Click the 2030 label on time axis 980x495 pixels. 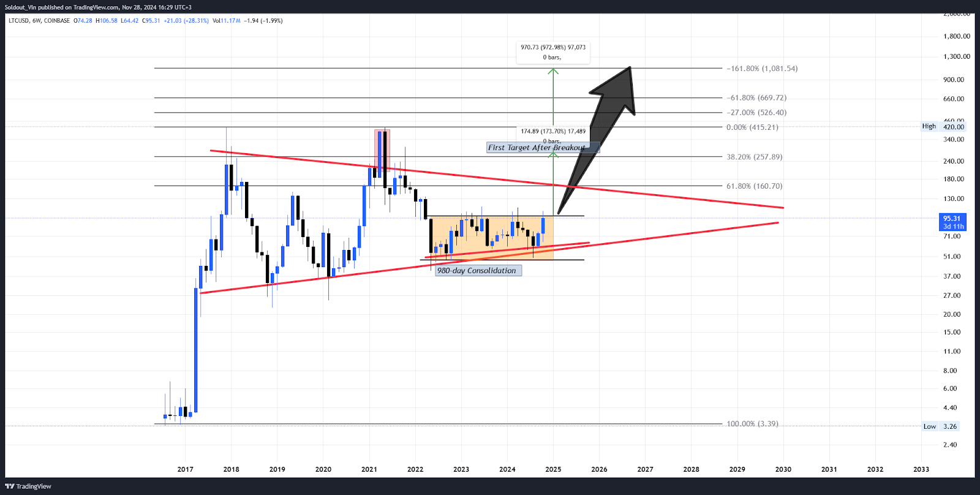tap(783, 469)
